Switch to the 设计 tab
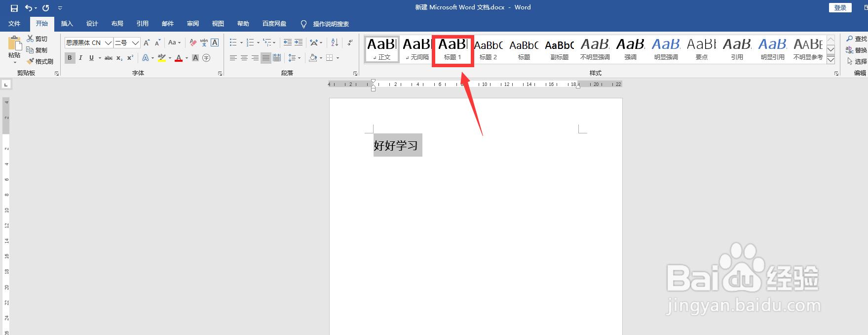Image resolution: width=868 pixels, height=335 pixels. pos(92,24)
